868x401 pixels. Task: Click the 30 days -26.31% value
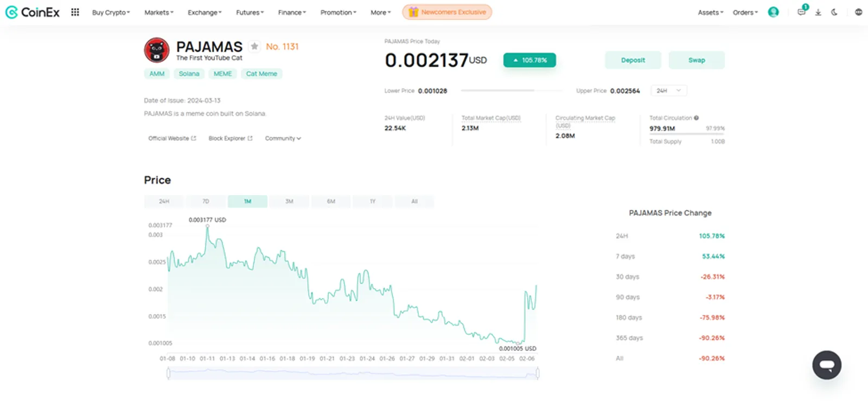(x=712, y=277)
